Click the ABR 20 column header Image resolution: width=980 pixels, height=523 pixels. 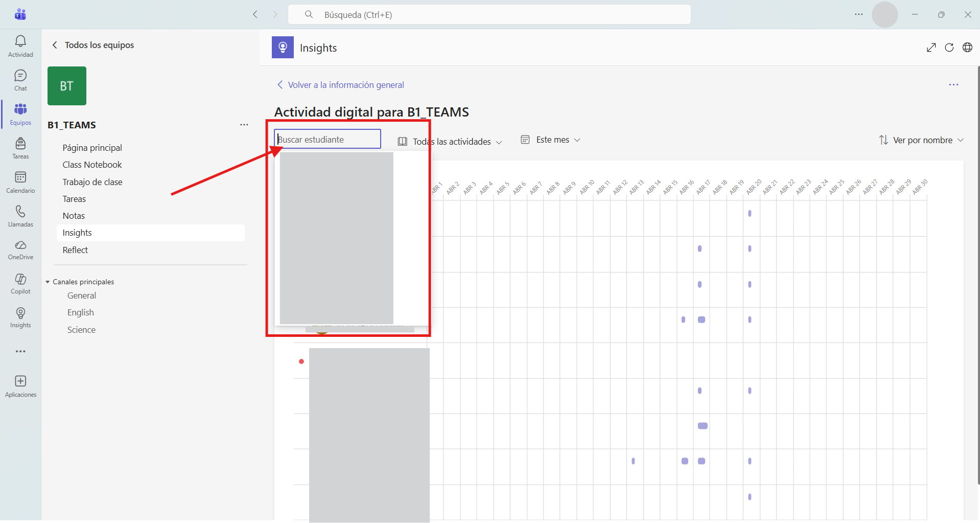[x=753, y=187]
